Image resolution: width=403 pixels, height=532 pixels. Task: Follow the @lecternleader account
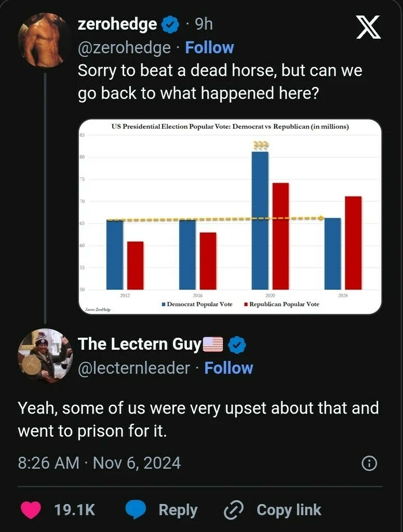pos(229,368)
